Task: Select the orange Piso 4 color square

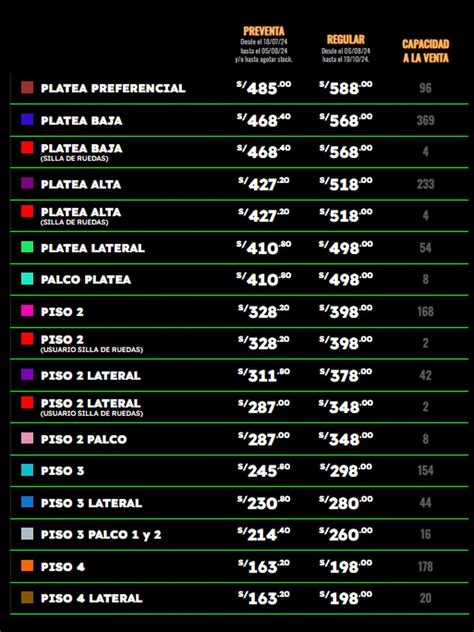Action: 27,566
